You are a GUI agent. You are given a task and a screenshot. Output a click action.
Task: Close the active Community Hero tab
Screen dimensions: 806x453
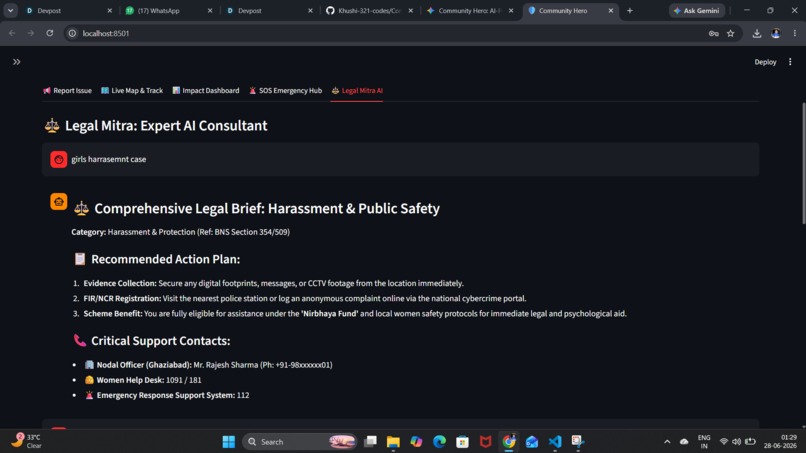(x=611, y=10)
